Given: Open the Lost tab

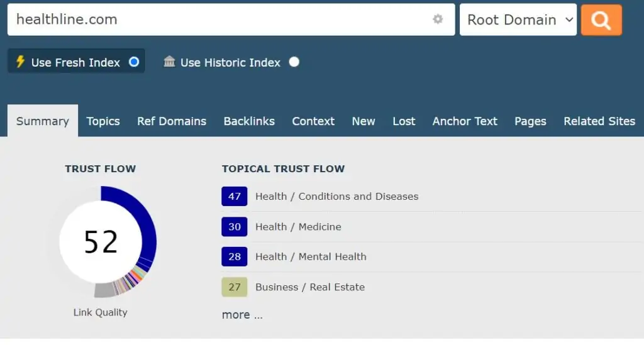Looking at the screenshot, I should point(404,121).
